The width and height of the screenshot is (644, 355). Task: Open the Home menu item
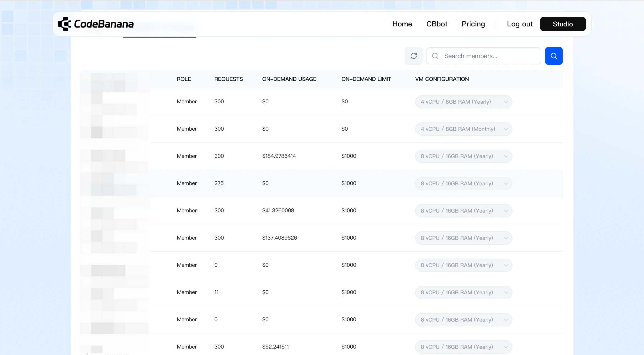(402, 24)
